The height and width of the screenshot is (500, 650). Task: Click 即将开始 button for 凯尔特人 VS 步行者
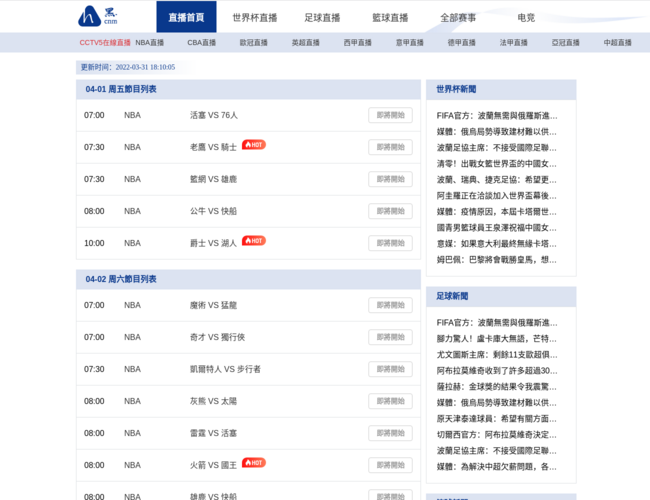390,369
